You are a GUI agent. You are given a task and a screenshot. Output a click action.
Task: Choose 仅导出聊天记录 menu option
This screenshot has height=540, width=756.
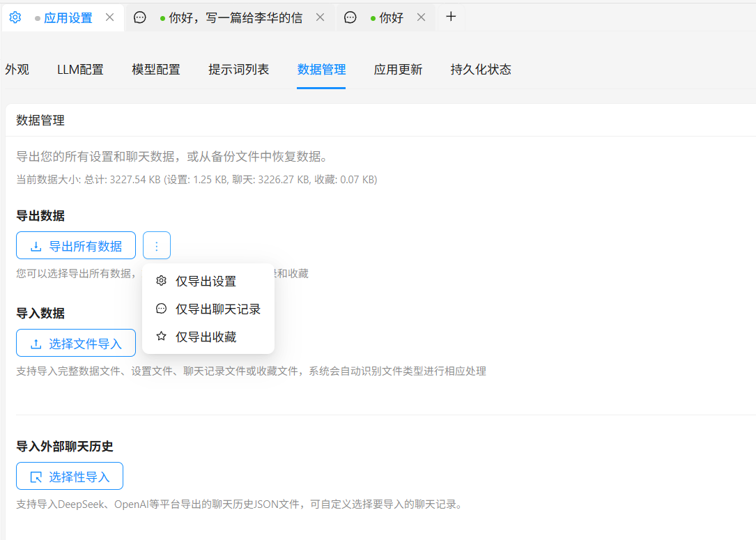point(217,309)
